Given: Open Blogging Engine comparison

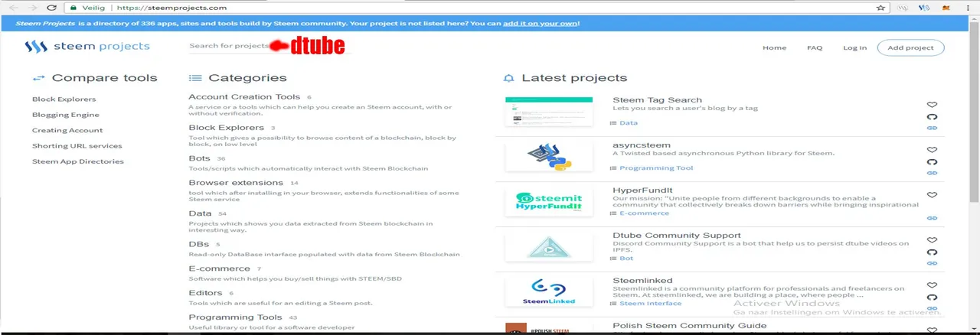Looking at the screenshot, I should point(65,115).
